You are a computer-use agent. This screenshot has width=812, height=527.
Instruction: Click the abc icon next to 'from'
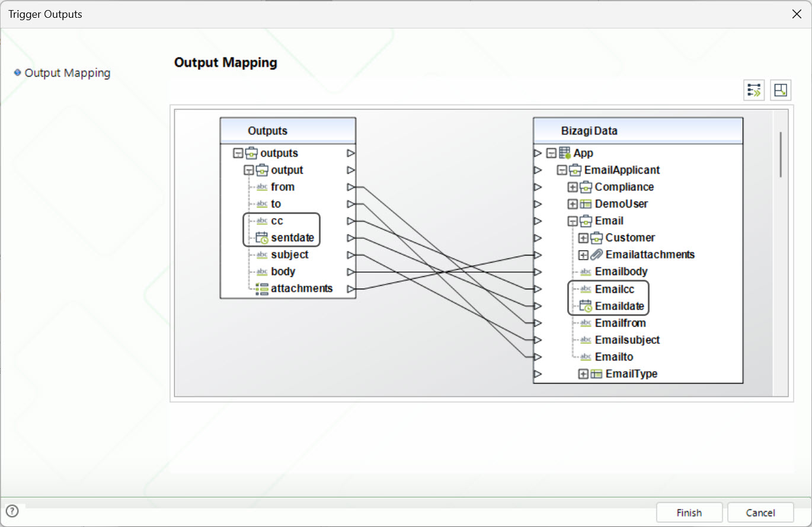tap(262, 187)
